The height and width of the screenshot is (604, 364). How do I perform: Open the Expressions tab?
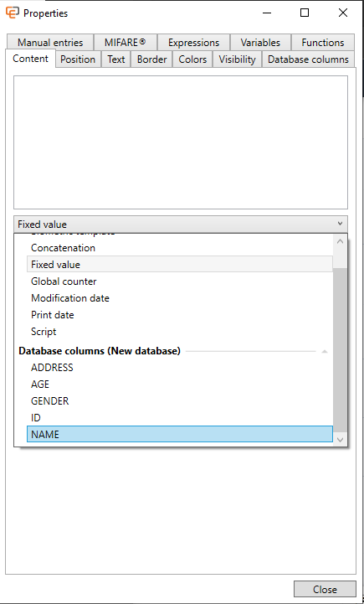pyautogui.click(x=193, y=43)
